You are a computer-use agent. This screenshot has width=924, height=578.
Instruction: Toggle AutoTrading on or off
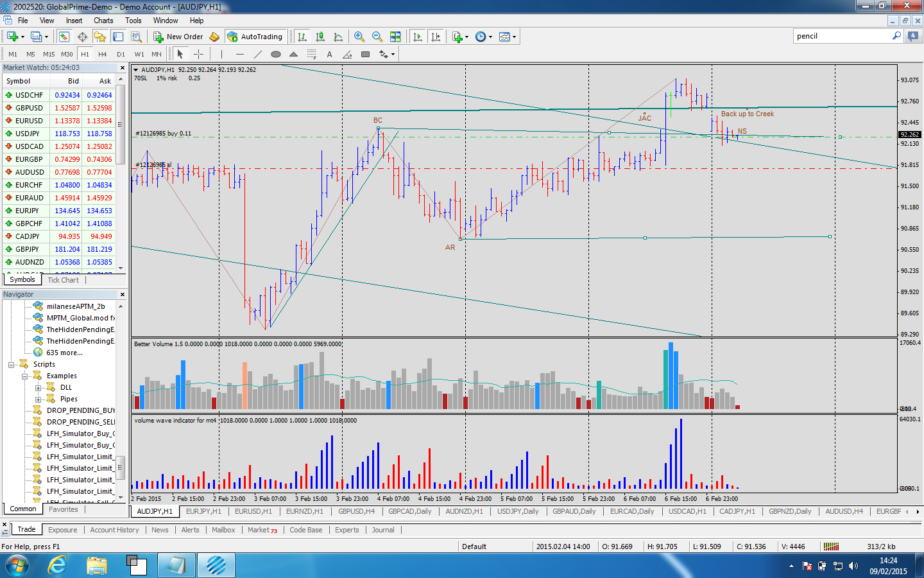[x=255, y=37]
